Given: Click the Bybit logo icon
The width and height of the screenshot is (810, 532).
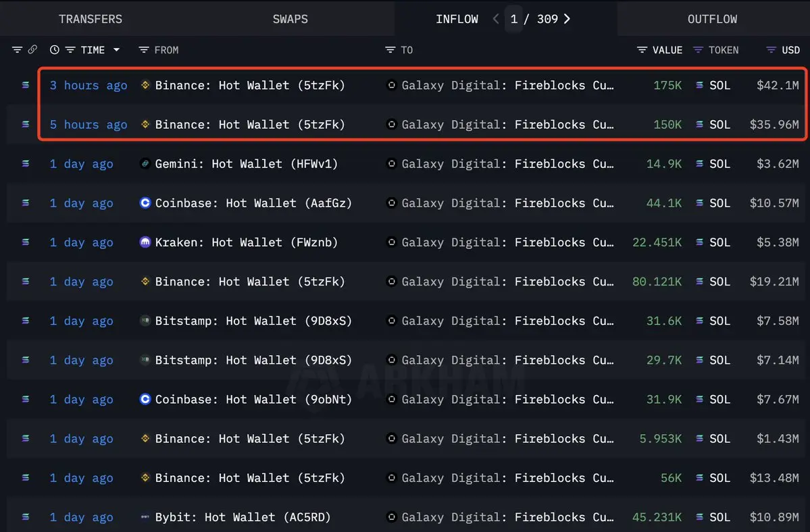Looking at the screenshot, I should point(145,516).
